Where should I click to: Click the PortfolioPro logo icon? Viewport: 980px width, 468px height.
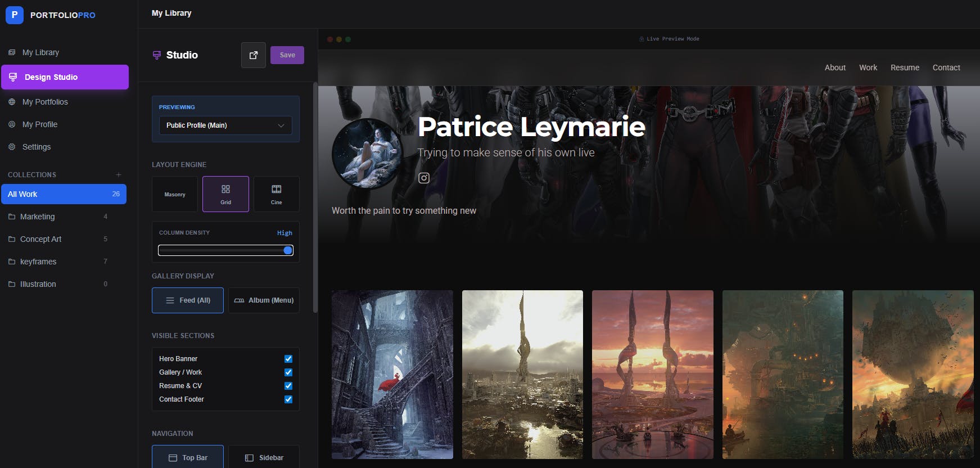tap(15, 15)
